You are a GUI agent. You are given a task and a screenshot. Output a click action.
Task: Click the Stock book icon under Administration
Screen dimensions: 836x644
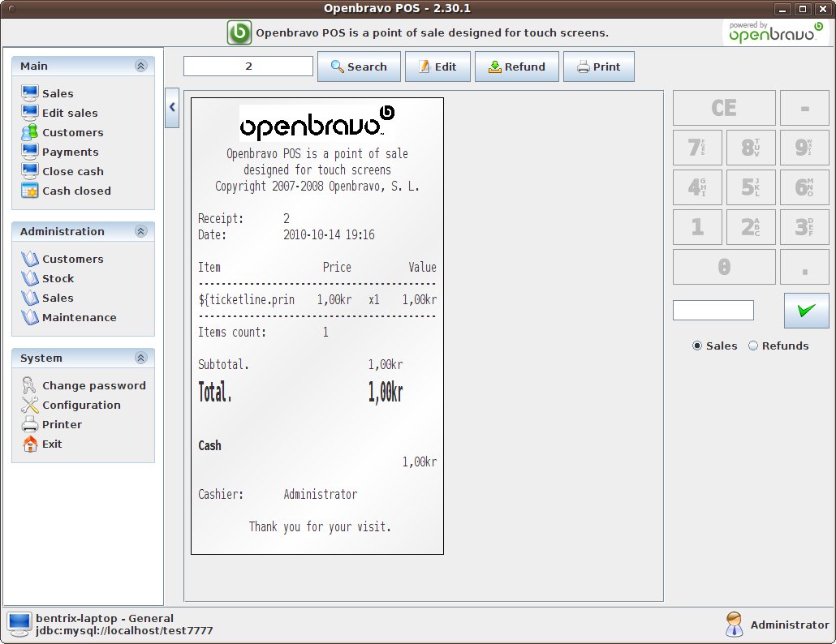tap(30, 278)
